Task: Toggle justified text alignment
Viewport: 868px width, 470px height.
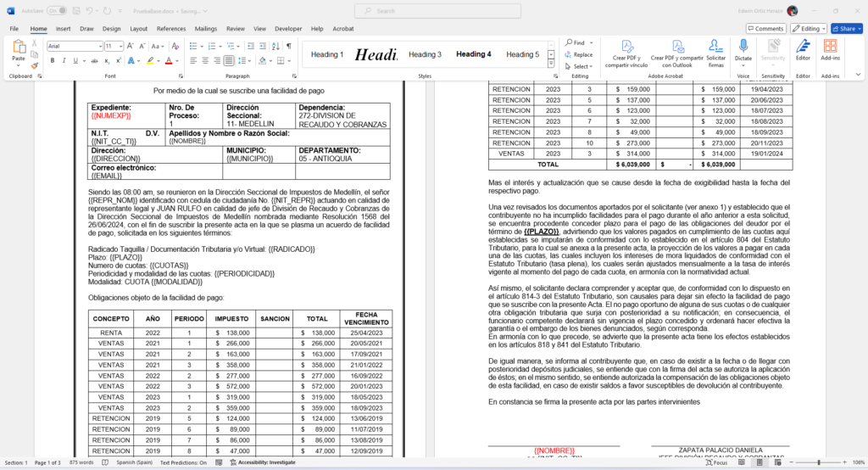Action: [x=228, y=60]
